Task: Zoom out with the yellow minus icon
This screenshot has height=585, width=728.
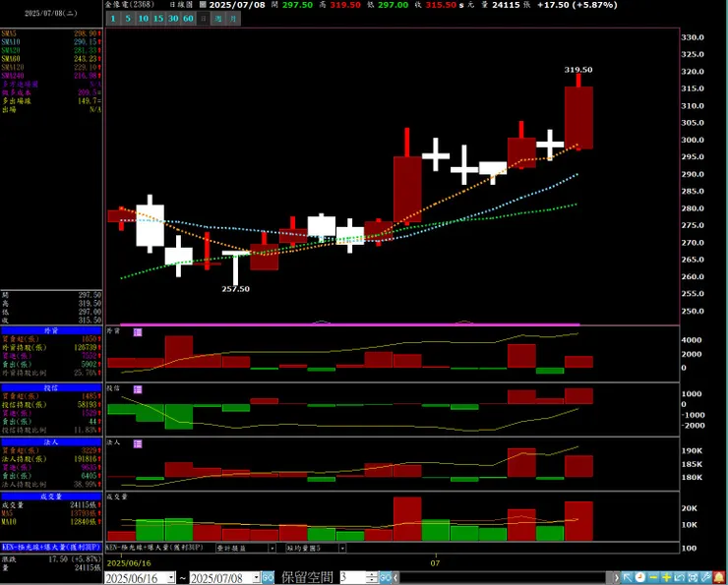Action: (x=653, y=577)
